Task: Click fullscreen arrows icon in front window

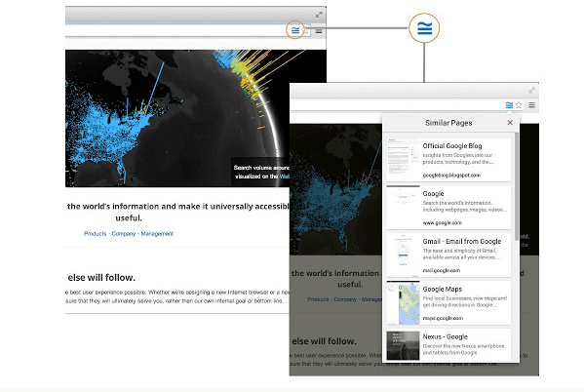Action: [x=532, y=90]
